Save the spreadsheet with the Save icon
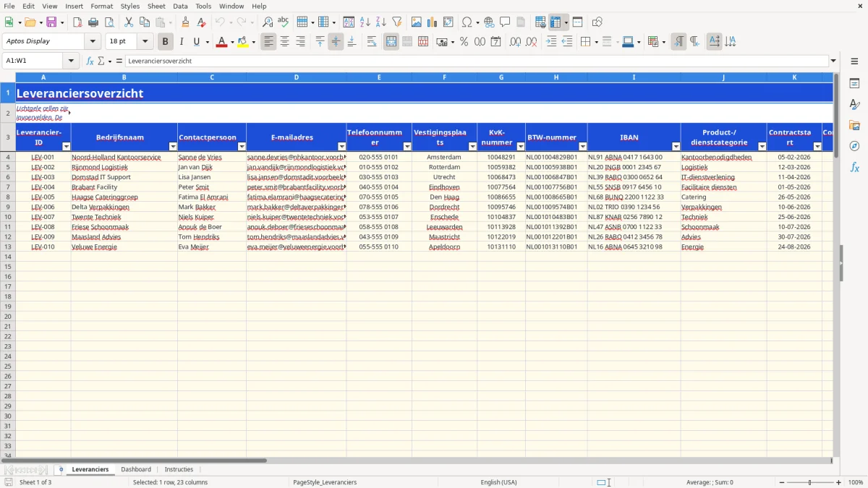The height and width of the screenshot is (488, 868). click(x=51, y=22)
